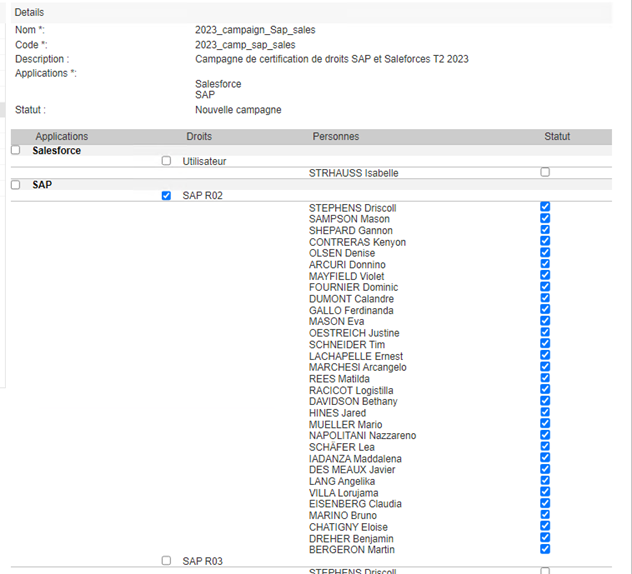Enable status checkbox for STRHAUSS Isabelle
This screenshot has height=574, width=632.
pyautogui.click(x=545, y=172)
